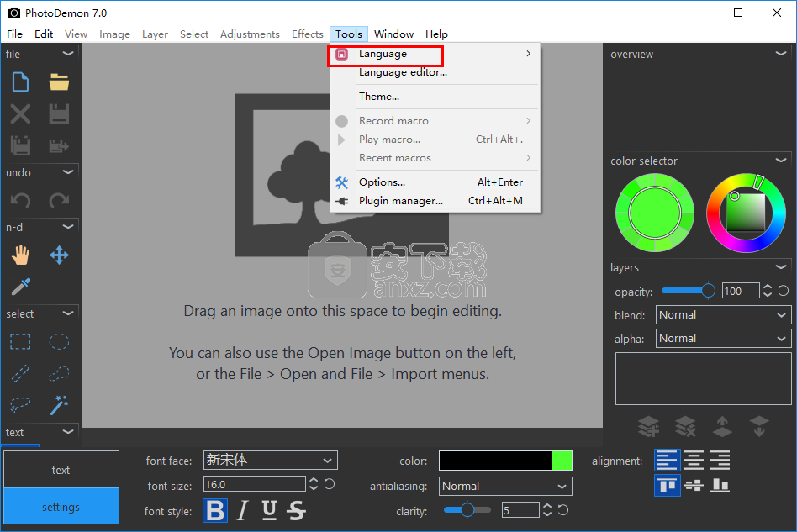Click the opacity value field

741,291
